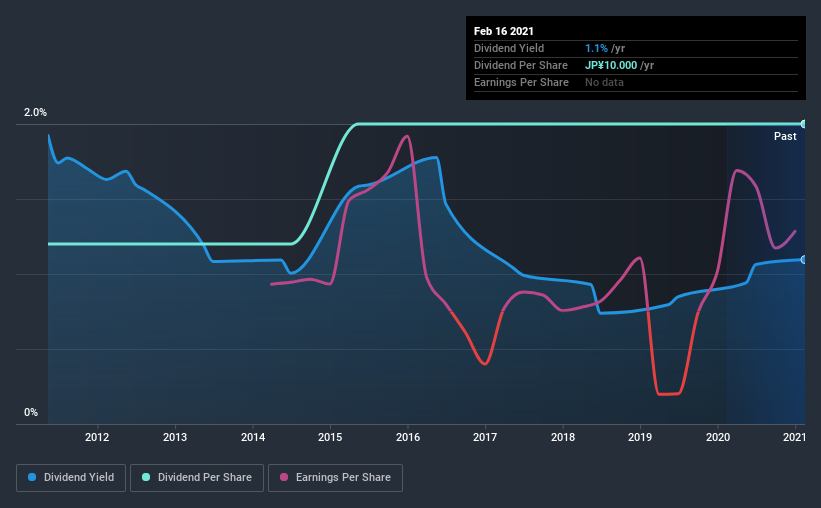
Task: Click the 2.0% y-axis label
Action: click(x=35, y=113)
